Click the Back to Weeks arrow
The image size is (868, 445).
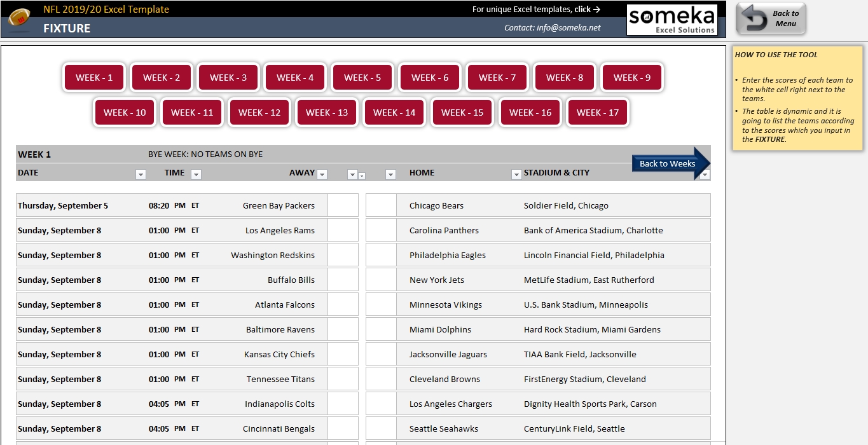672,163
